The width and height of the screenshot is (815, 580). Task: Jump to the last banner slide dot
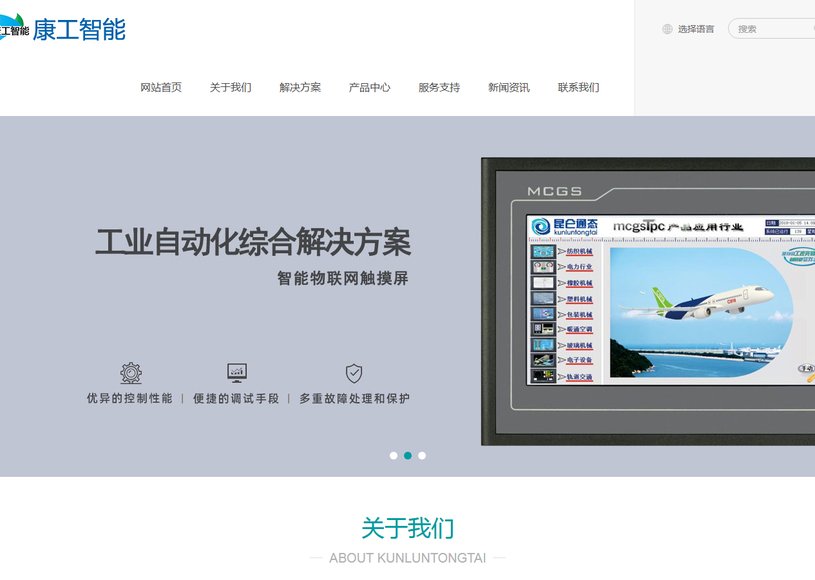pos(422,455)
